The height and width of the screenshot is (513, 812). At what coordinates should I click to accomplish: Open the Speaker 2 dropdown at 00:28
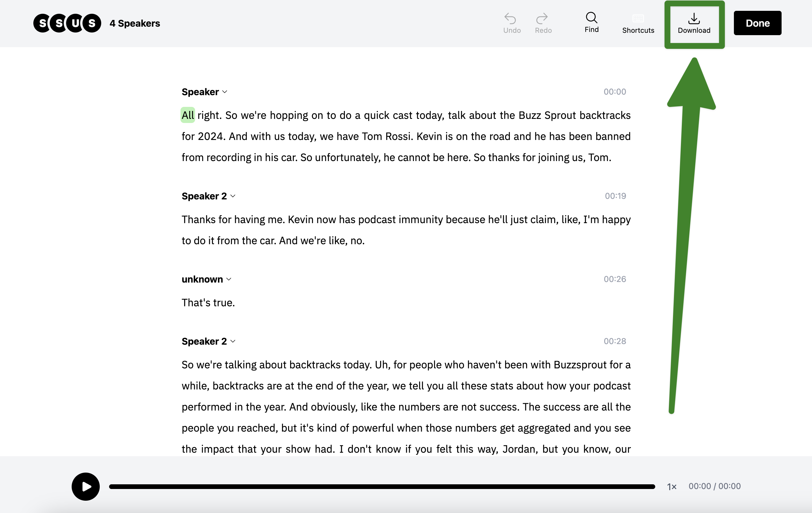[x=208, y=341]
